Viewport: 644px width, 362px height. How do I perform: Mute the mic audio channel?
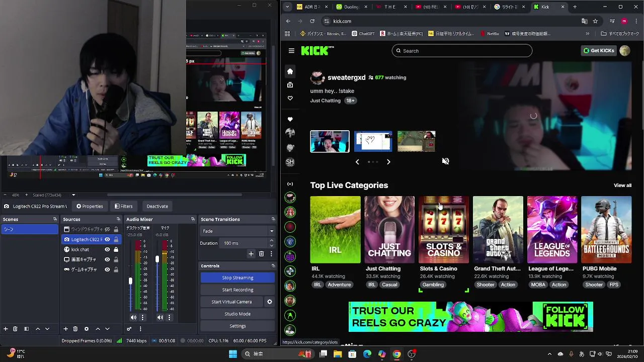160,317
